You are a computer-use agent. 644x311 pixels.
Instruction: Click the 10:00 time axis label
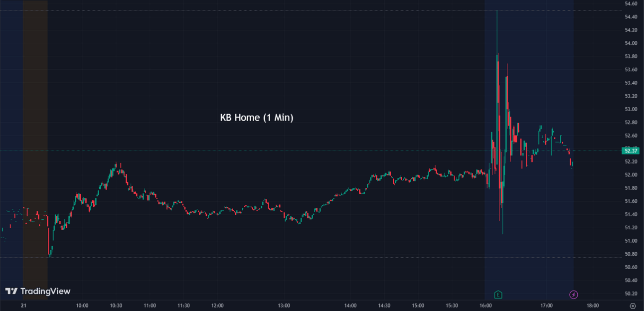(82, 306)
